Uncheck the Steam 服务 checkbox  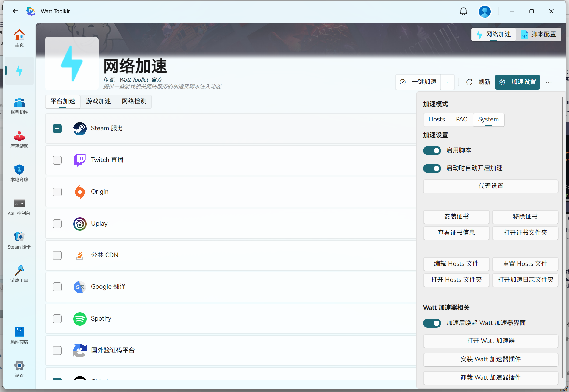click(57, 128)
